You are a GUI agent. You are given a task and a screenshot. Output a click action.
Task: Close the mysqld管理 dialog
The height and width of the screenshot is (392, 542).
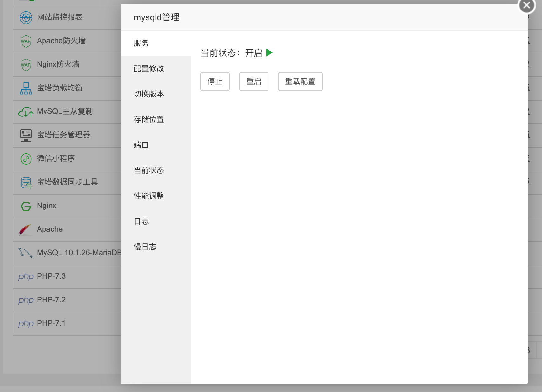[527, 5]
